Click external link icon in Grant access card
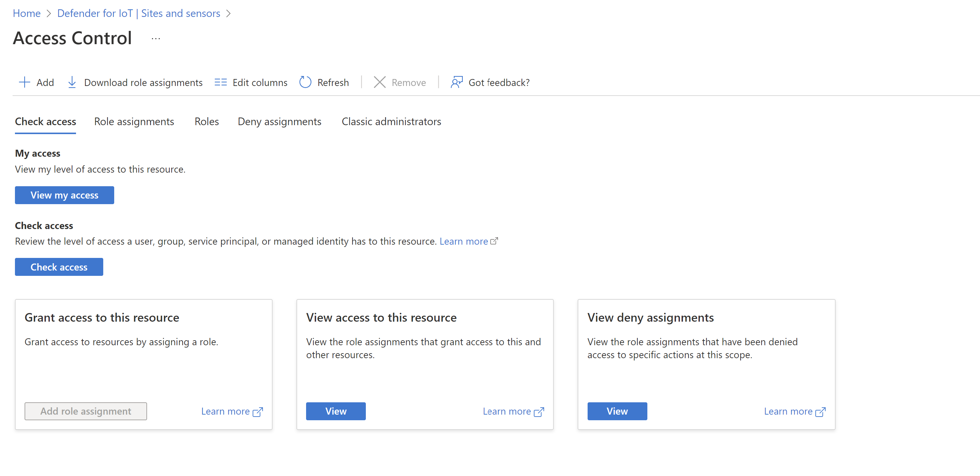The image size is (980, 476). 258,412
